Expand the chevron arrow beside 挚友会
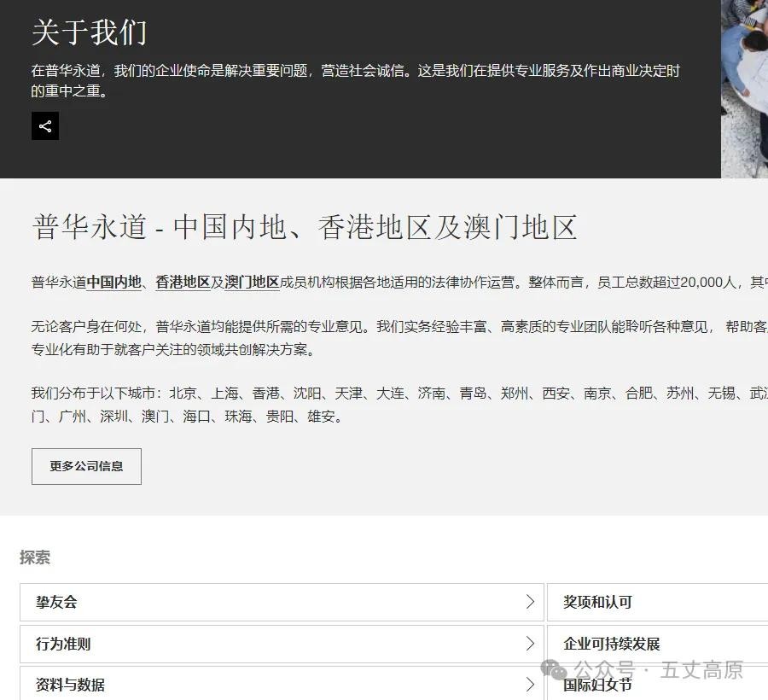 [x=530, y=602]
